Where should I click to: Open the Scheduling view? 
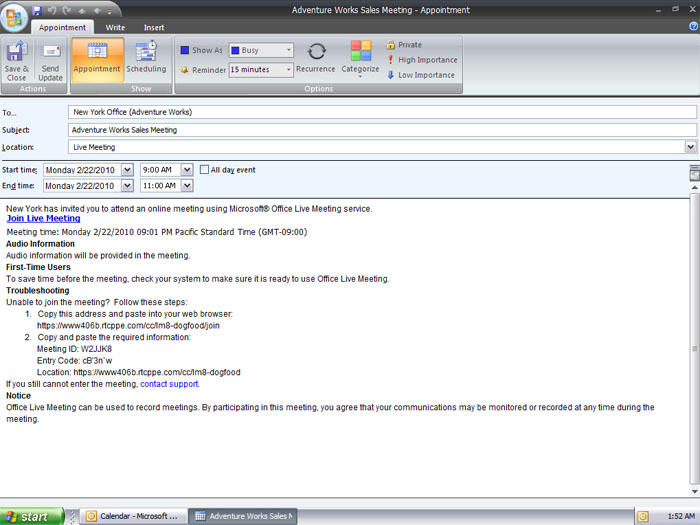pyautogui.click(x=146, y=60)
